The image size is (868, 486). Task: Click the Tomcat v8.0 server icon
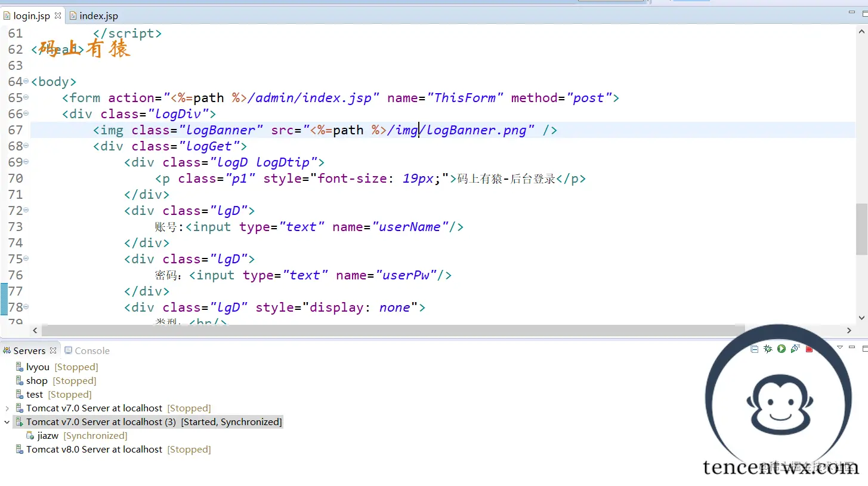coord(20,449)
